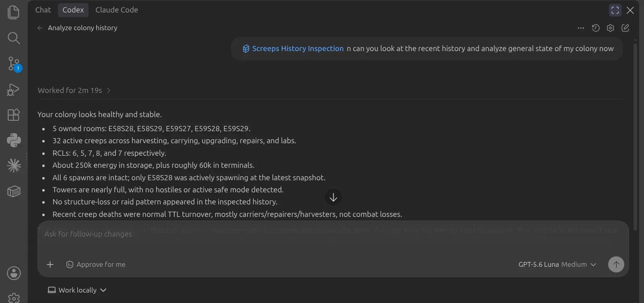Select the Codex tab
Screen dimensions: 644x303
(x=73, y=10)
